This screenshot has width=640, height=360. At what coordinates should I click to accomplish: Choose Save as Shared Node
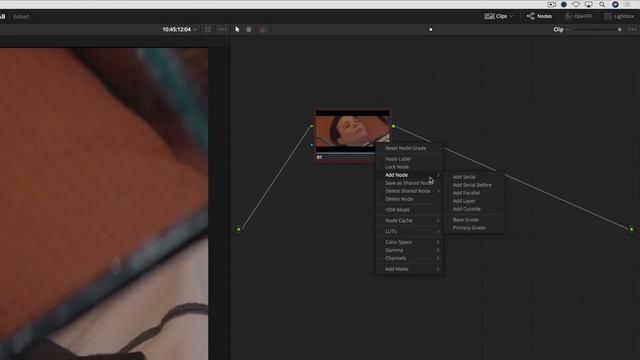pyautogui.click(x=409, y=183)
